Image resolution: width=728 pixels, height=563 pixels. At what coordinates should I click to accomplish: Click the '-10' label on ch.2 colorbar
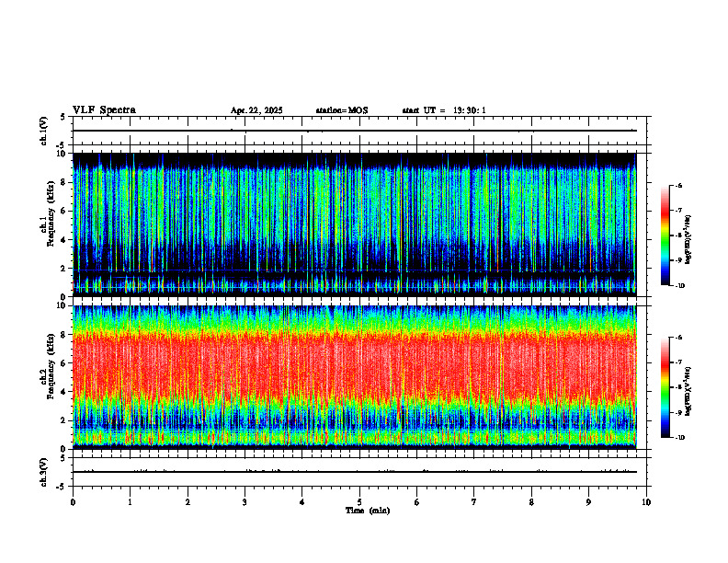click(680, 438)
